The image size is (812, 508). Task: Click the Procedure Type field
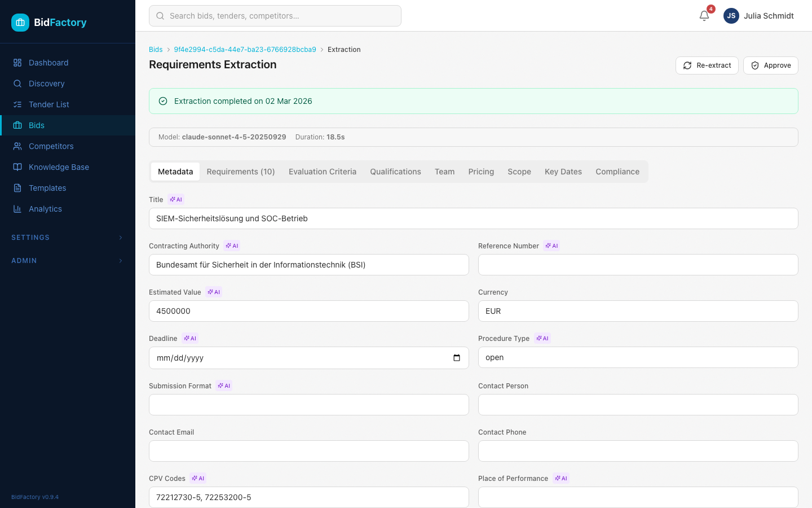(x=638, y=357)
